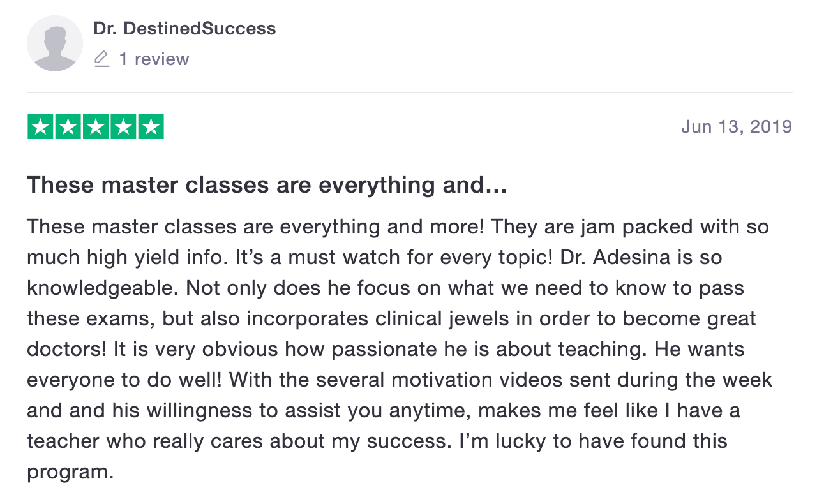Click the word "knowledgeable" in the review
The image size is (817, 504).
tap(103, 288)
